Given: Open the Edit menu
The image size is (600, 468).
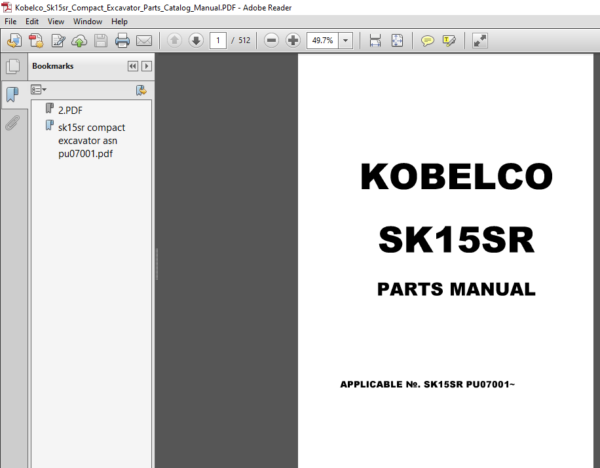Looking at the screenshot, I should [x=32, y=21].
